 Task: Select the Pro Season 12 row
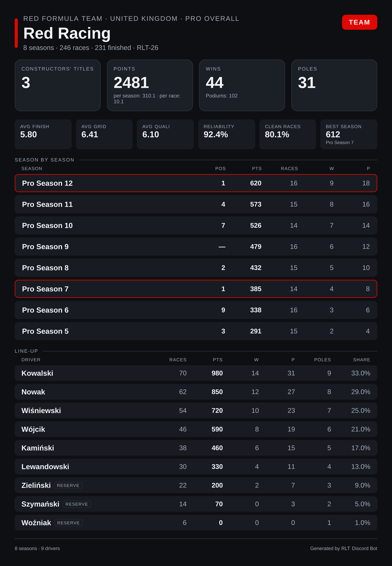click(196, 183)
